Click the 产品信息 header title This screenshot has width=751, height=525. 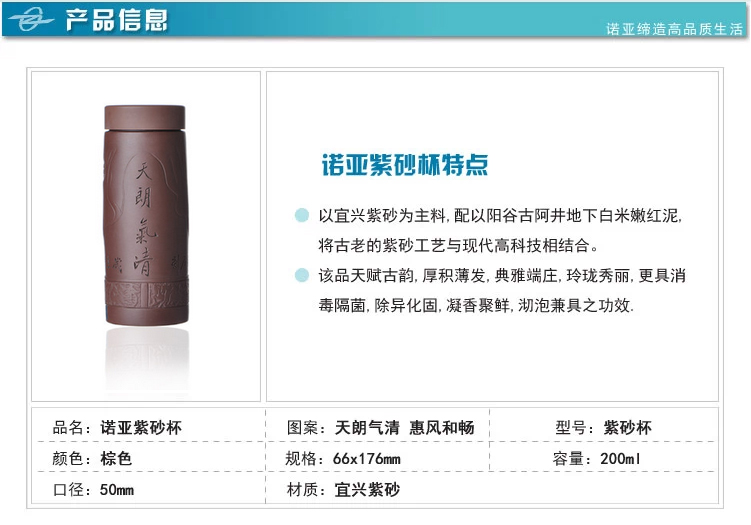(116, 20)
